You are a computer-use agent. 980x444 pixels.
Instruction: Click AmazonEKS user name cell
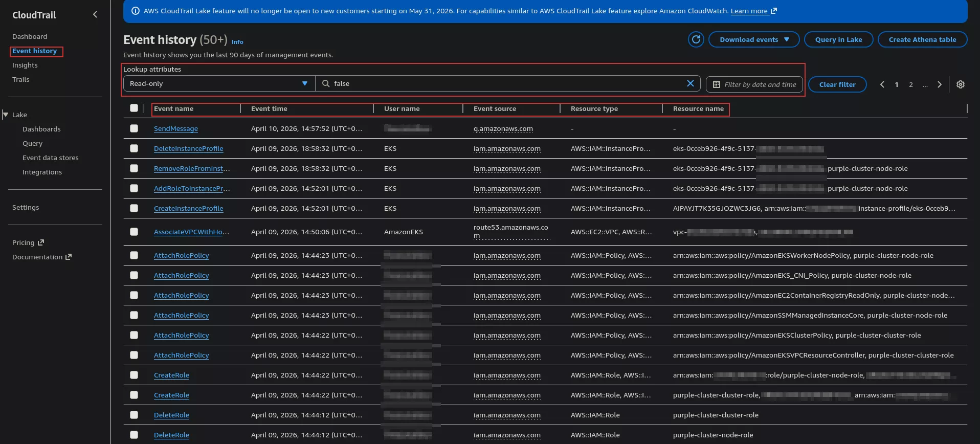tap(404, 232)
